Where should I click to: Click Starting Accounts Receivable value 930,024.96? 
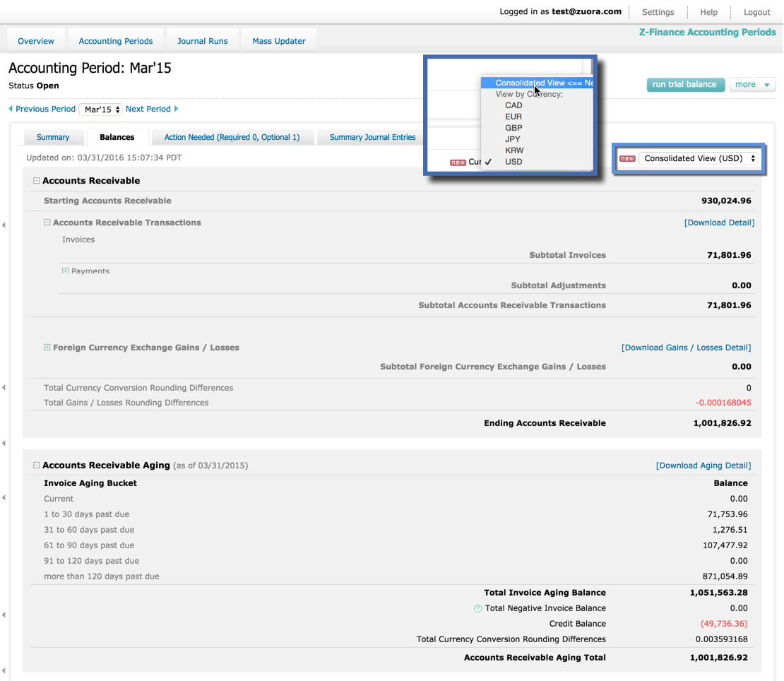coord(726,201)
